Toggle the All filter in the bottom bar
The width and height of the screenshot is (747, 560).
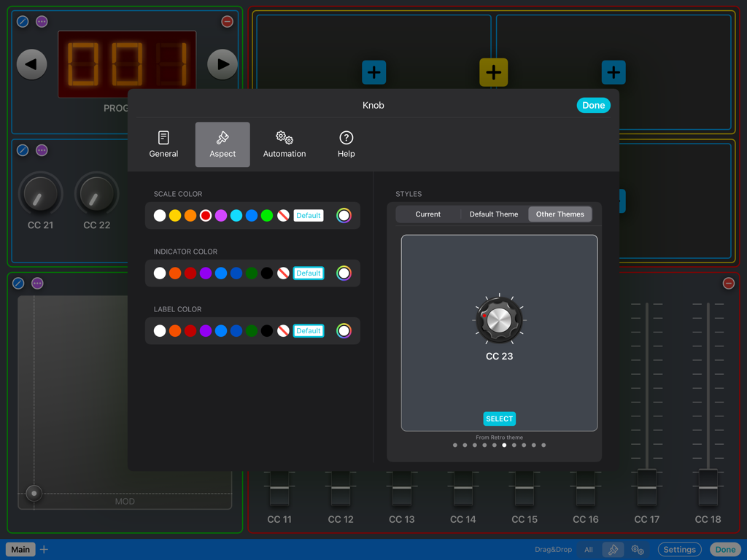(x=588, y=549)
